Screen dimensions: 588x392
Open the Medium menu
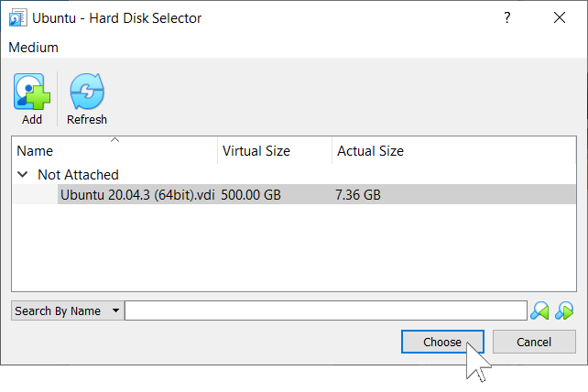(x=33, y=48)
